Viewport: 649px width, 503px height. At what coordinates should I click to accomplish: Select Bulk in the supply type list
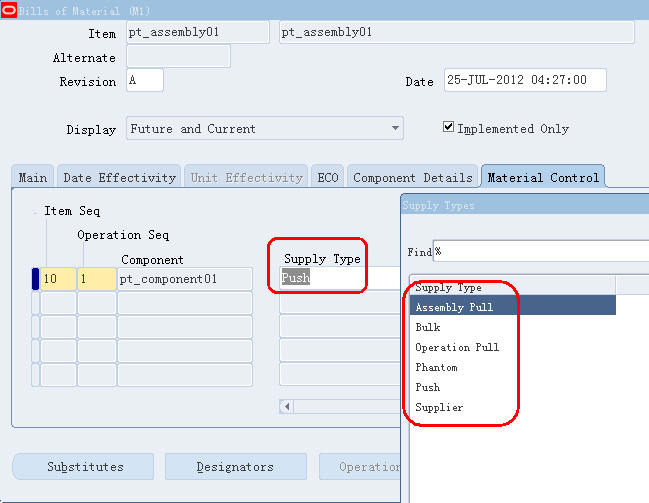point(513,327)
